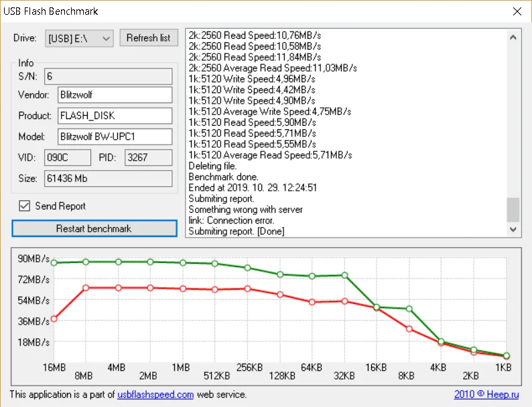Click the Vendor field containing Blitzwolf
Image resolution: width=532 pixels, height=407 pixels.
point(115,95)
